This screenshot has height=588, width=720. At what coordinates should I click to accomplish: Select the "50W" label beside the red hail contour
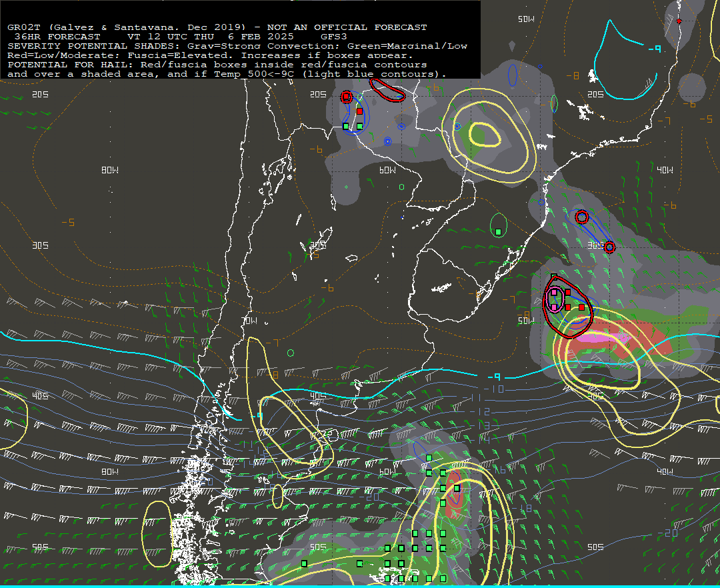click(526, 321)
